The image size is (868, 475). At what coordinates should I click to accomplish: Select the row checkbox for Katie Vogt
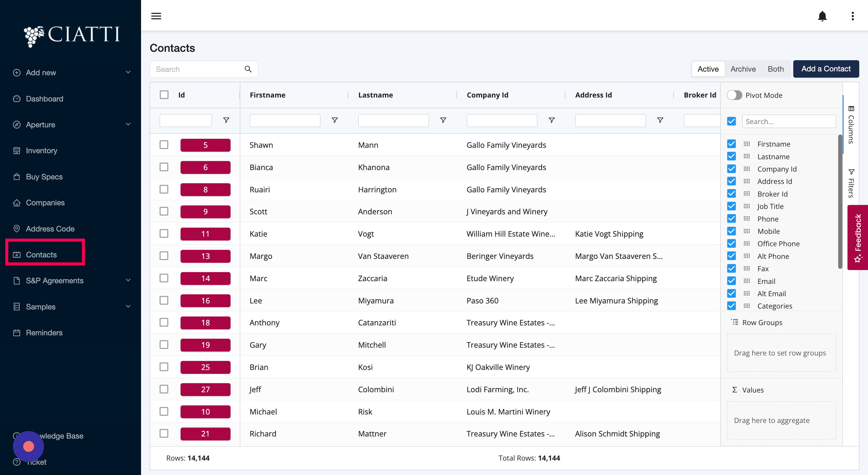[x=164, y=234]
